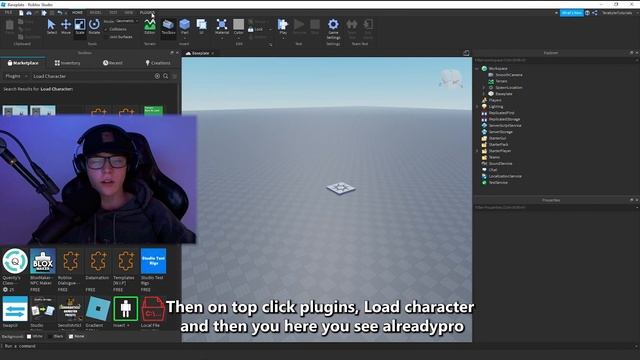Switch to the Marketplace tab in Toolbox
The height and width of the screenshot is (360, 640).
pyautogui.click(x=23, y=63)
